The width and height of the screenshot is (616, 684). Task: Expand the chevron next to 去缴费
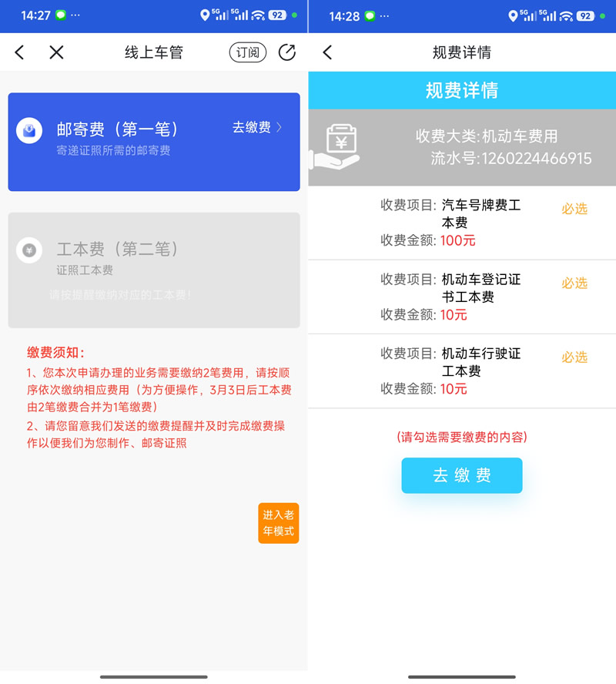tap(280, 127)
